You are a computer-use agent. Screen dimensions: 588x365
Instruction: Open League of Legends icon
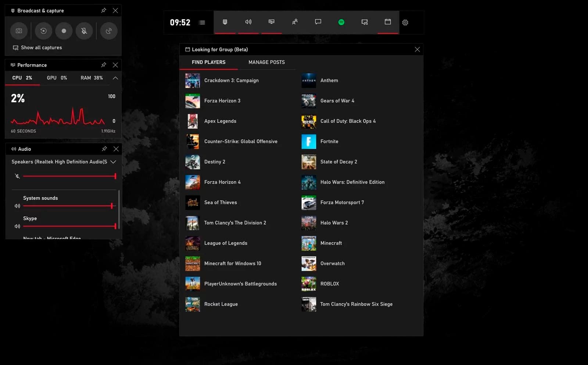coord(193,243)
